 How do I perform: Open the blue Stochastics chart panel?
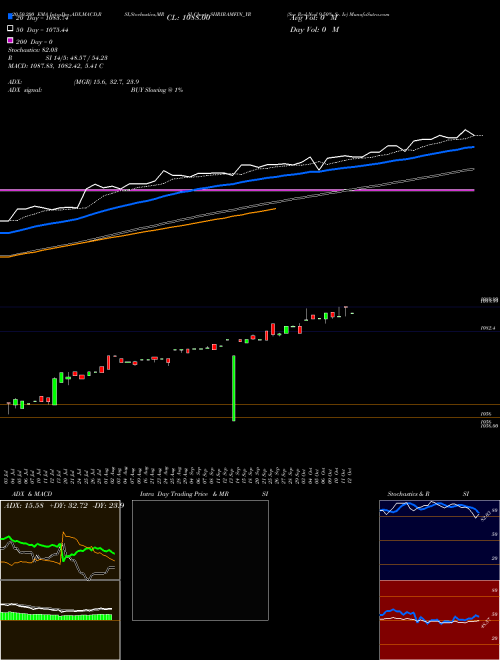(x=439, y=540)
